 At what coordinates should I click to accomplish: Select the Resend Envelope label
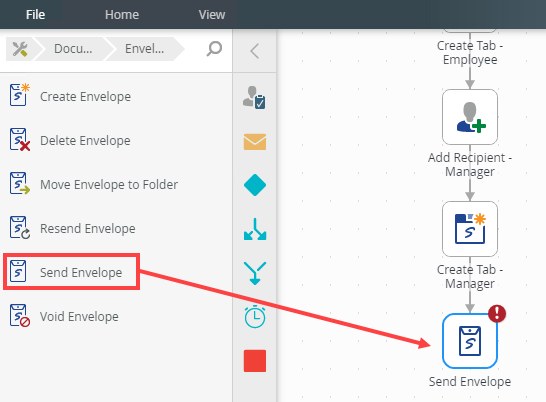tap(88, 229)
